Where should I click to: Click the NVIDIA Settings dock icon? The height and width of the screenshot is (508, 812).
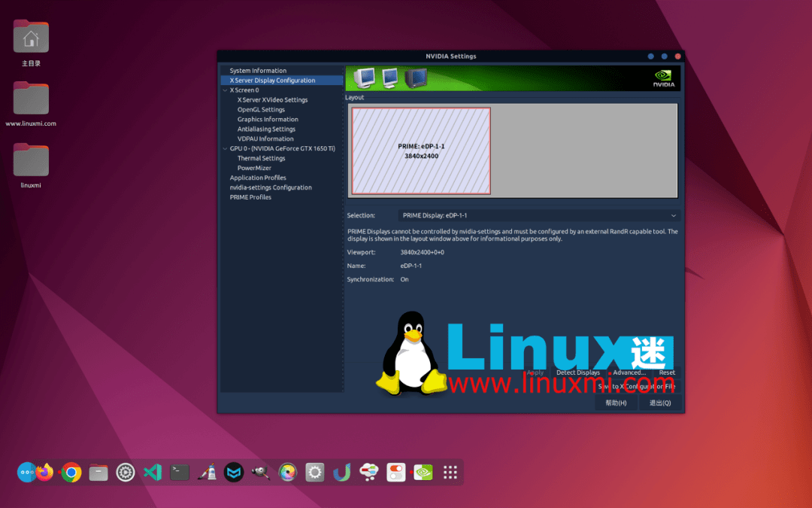click(423, 472)
